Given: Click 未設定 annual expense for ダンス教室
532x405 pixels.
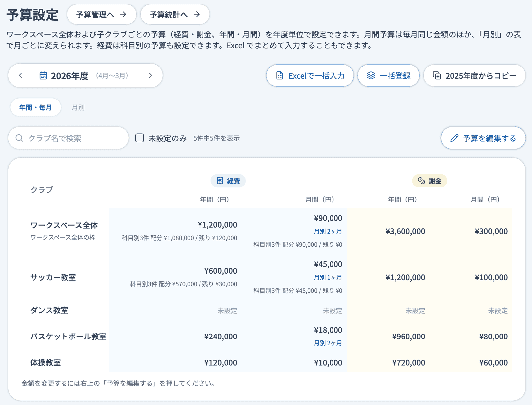Looking at the screenshot, I should (227, 311).
